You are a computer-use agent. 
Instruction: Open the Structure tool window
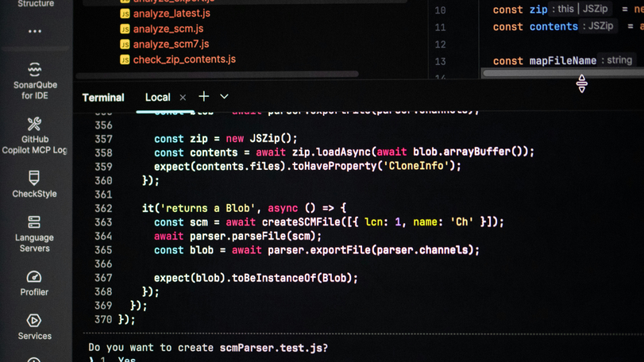(36, 4)
